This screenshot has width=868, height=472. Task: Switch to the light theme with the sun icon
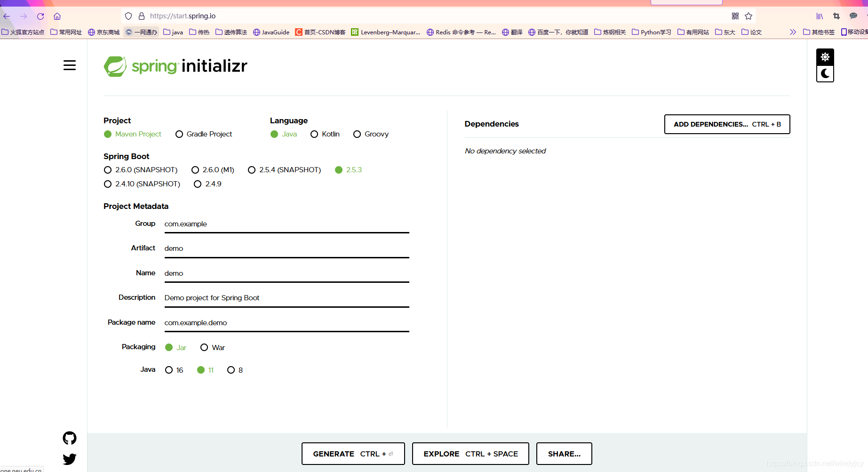[825, 57]
